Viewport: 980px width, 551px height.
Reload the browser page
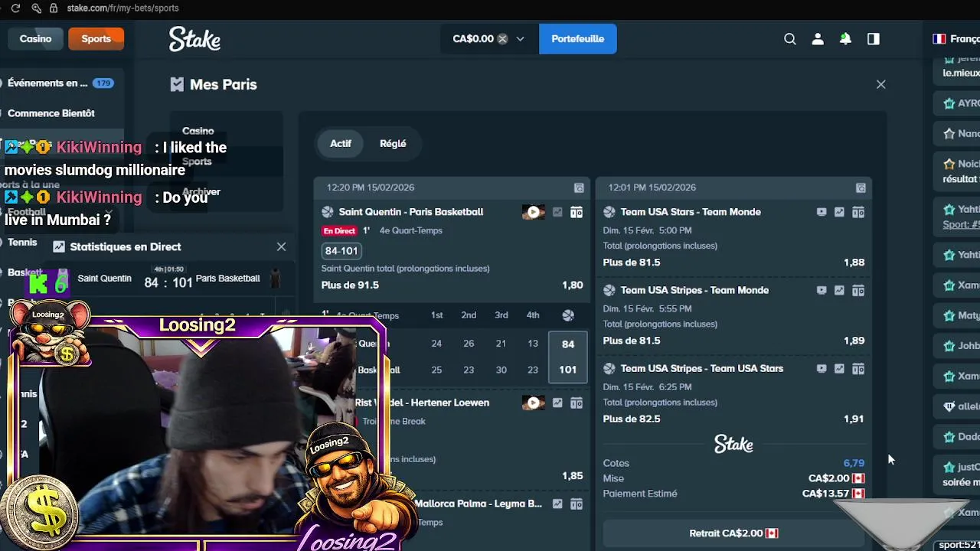click(x=15, y=8)
